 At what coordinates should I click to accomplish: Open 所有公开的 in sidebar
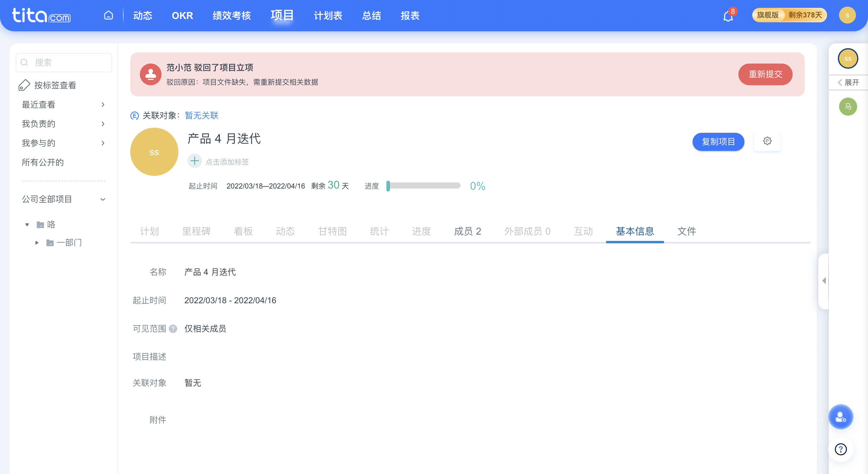tap(43, 163)
